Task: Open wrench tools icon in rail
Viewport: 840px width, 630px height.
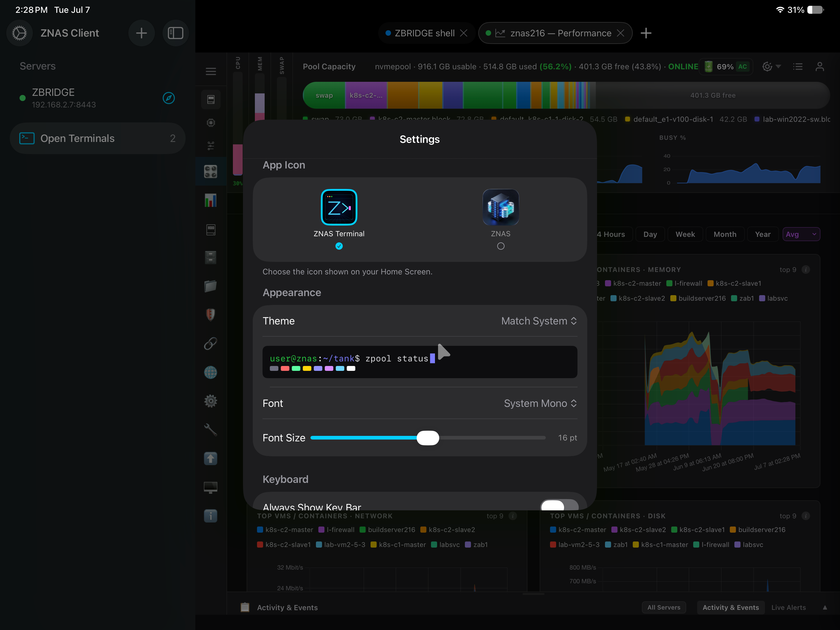Action: (x=211, y=429)
